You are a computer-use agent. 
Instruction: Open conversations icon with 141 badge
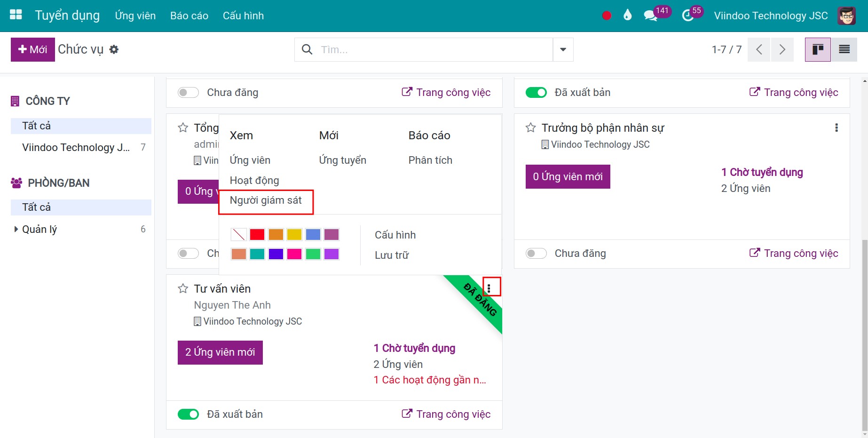point(651,16)
